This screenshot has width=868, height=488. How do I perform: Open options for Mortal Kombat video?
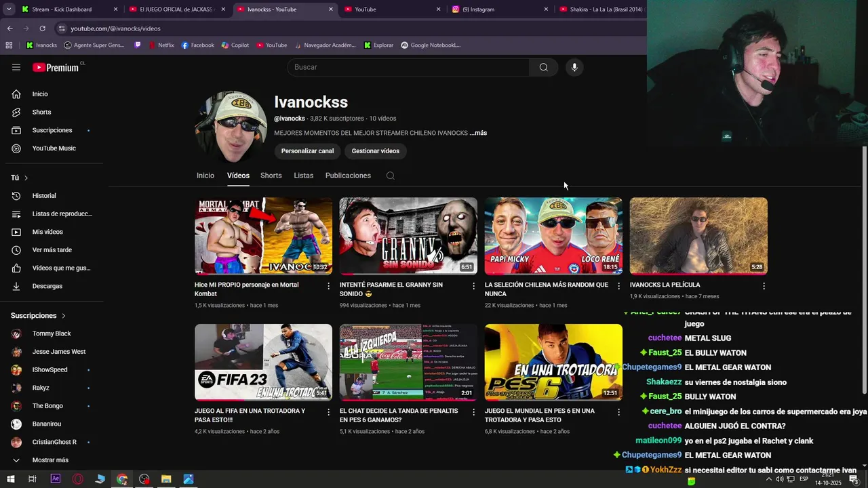[329, 286]
